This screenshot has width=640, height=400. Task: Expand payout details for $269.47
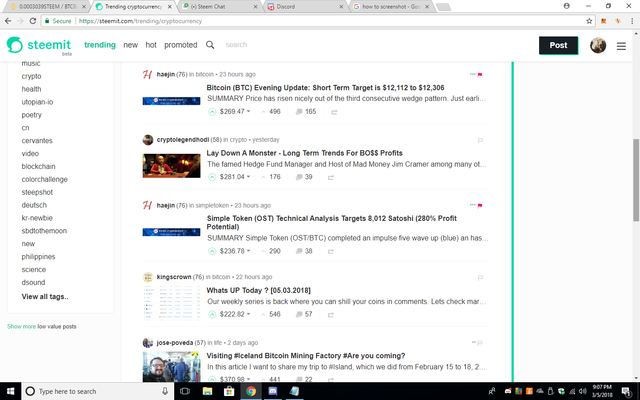pyautogui.click(x=235, y=111)
